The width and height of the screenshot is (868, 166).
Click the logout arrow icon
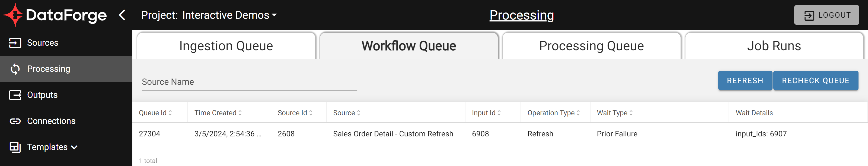click(x=809, y=15)
